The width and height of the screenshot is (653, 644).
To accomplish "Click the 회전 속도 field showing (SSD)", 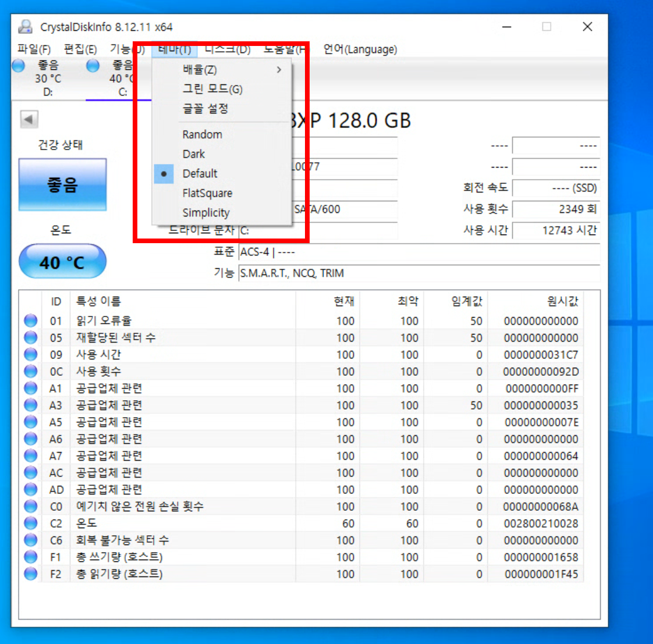I will 556,188.
